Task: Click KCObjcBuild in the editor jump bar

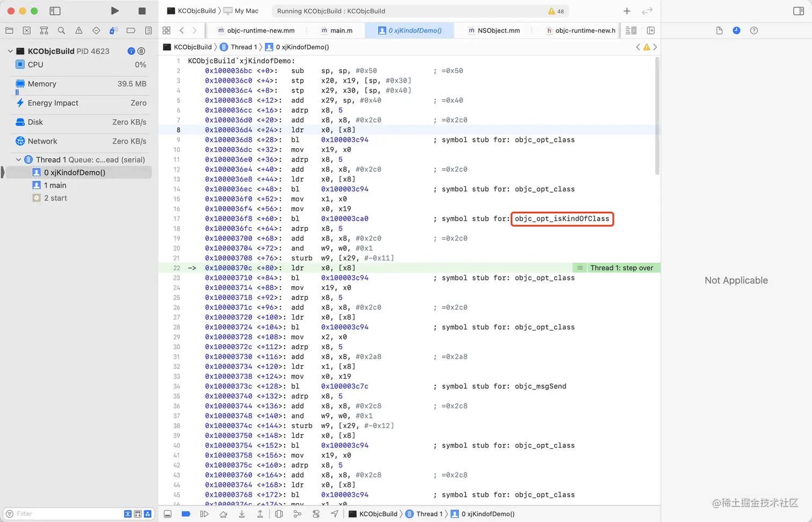Action: point(187,47)
